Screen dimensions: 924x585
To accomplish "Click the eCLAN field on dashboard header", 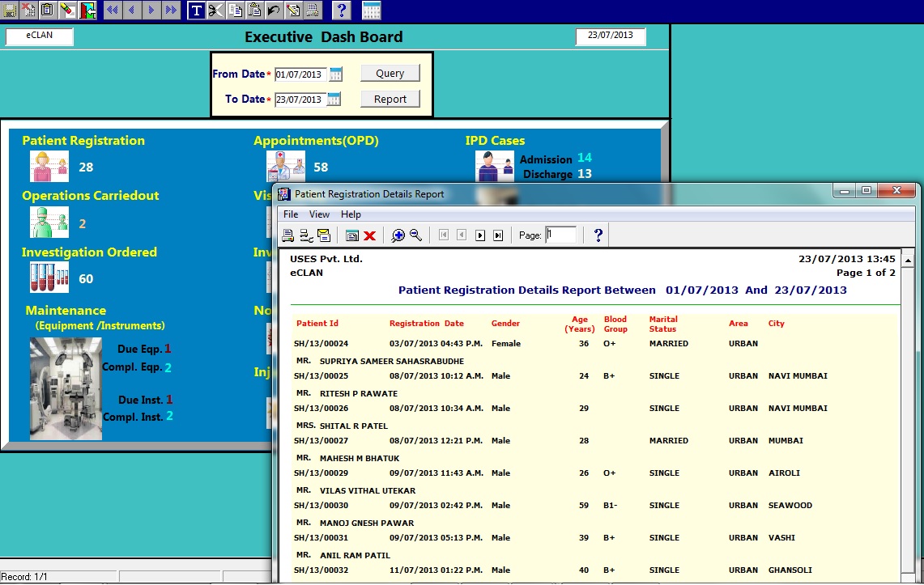I will [40, 36].
